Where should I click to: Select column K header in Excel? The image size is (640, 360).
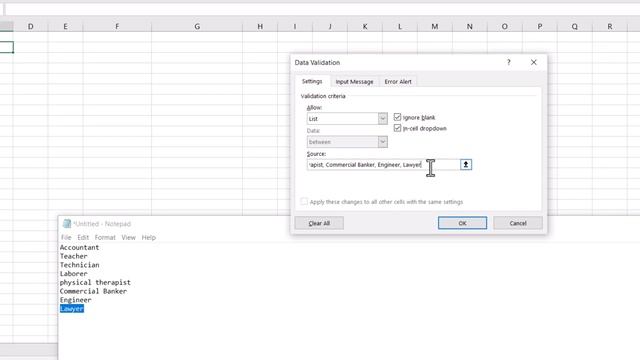[365, 27]
